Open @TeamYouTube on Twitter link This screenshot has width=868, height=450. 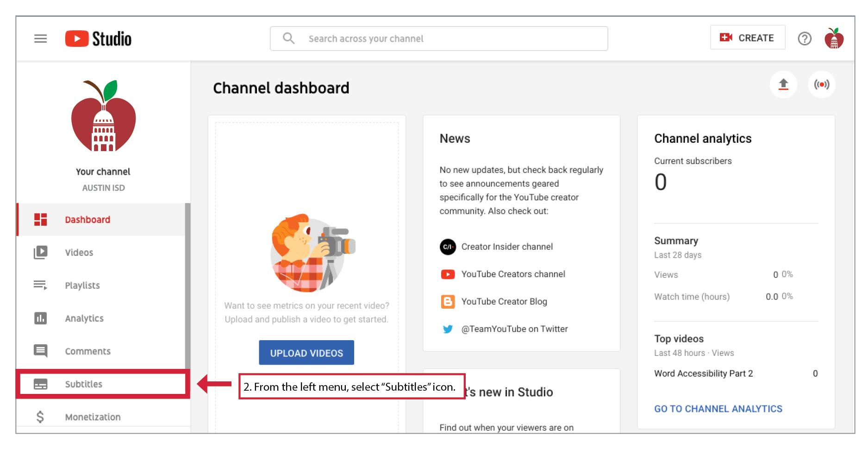pyautogui.click(x=514, y=329)
